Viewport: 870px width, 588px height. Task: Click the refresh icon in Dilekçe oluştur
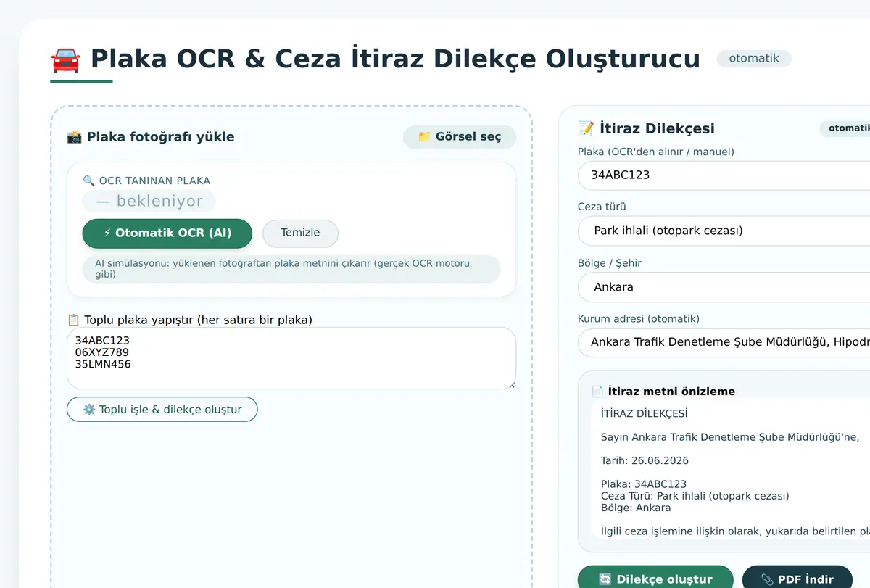tap(605, 579)
